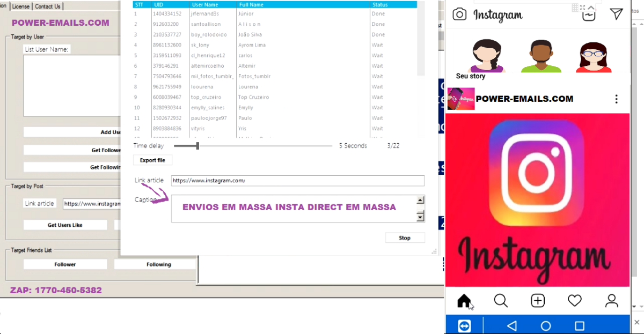This screenshot has height=334, width=644.
Task: Adjust the Time delay slider handle
Action: click(197, 146)
